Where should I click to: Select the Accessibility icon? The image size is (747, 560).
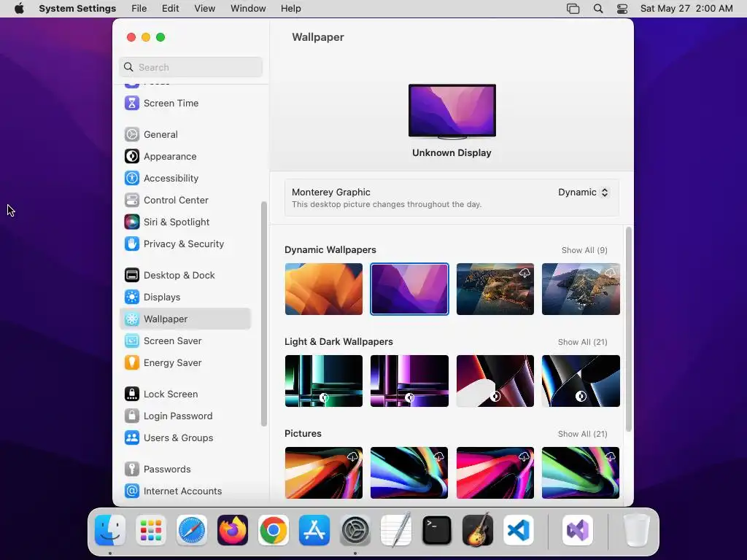[x=132, y=178]
